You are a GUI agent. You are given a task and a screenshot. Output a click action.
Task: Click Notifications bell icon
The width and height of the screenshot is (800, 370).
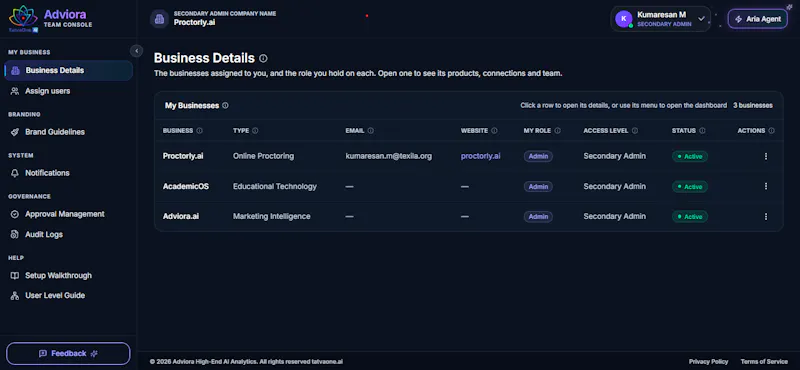[x=15, y=173]
